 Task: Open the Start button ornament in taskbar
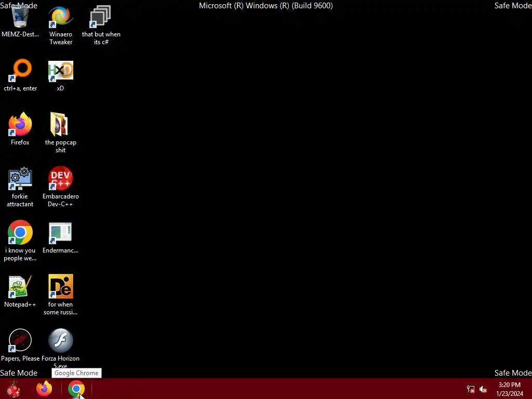point(14,389)
